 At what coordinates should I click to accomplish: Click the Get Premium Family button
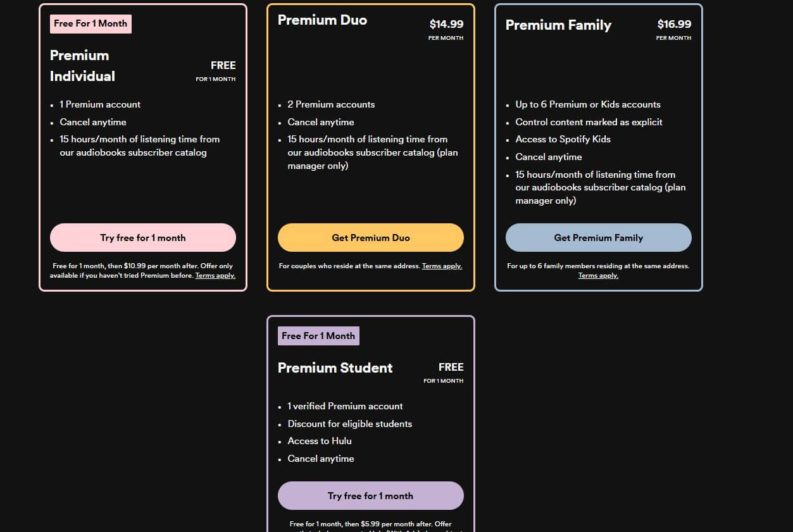point(598,237)
